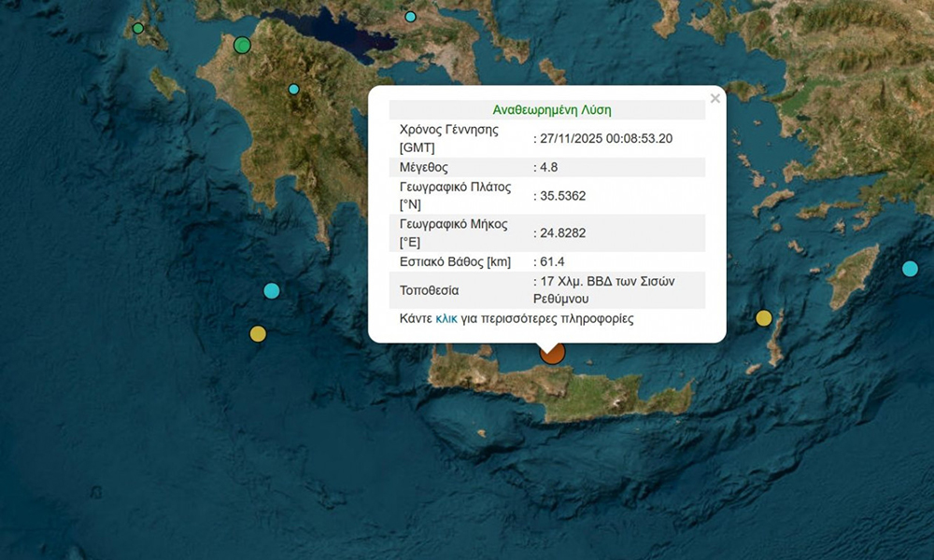Screen dimensions: 934x560
Task: Select the large green marker in northwest Peloponnese
Action: tap(243, 45)
